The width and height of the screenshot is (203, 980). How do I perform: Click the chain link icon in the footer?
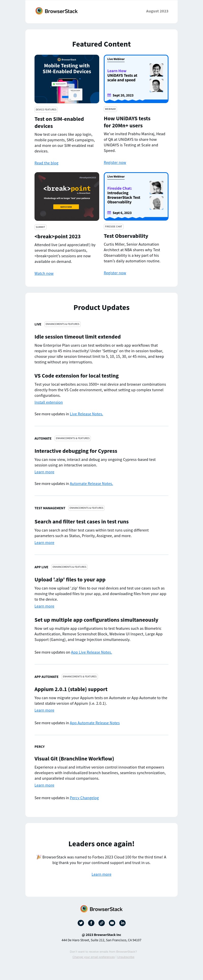102,923
